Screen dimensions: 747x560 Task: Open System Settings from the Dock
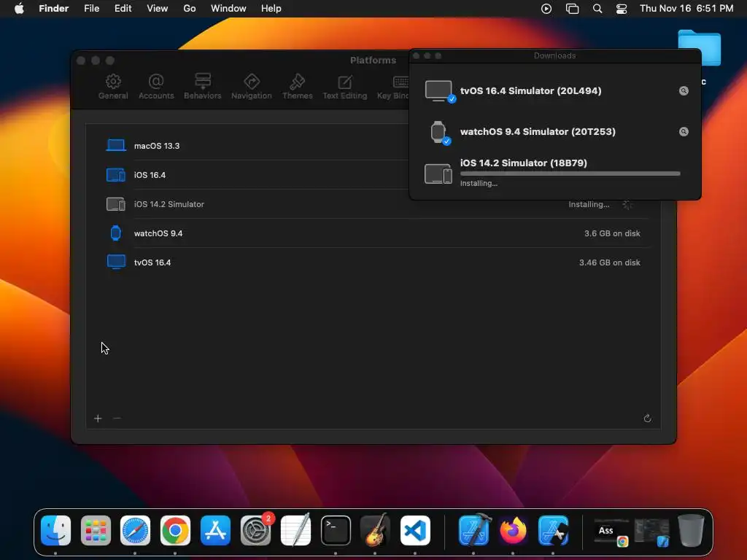click(255, 530)
